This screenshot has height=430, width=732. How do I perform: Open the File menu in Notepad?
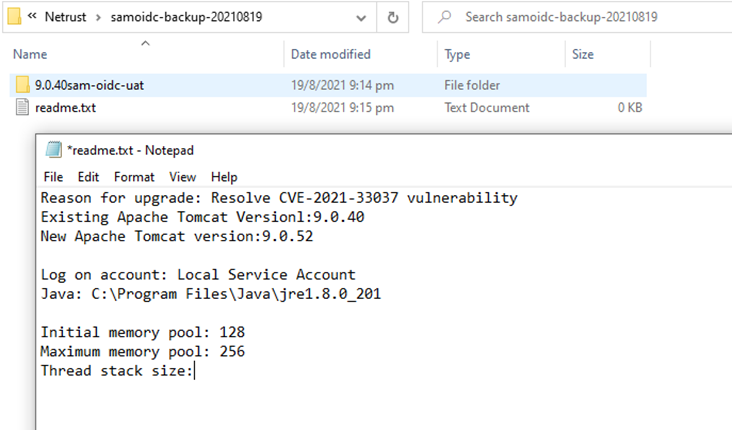(53, 177)
